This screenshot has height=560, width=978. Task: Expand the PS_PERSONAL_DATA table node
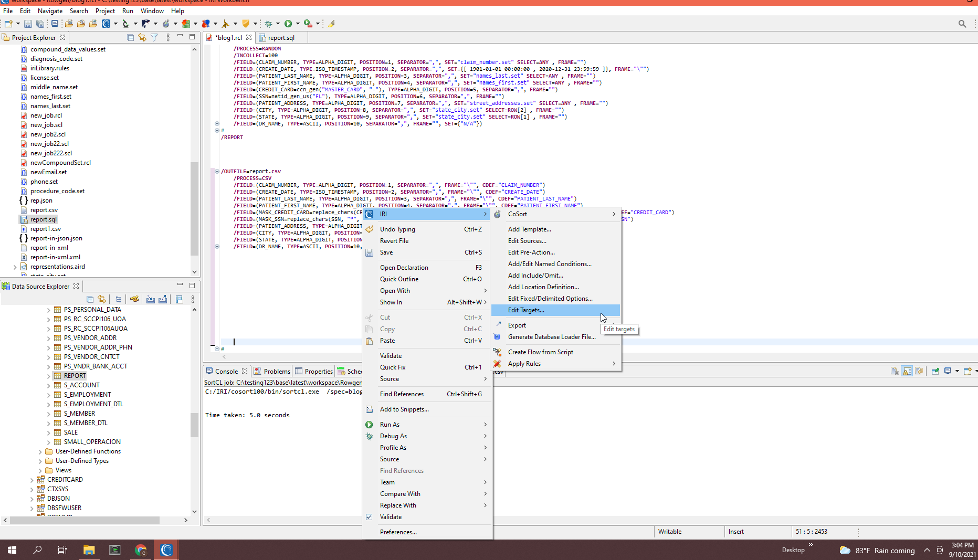48,310
